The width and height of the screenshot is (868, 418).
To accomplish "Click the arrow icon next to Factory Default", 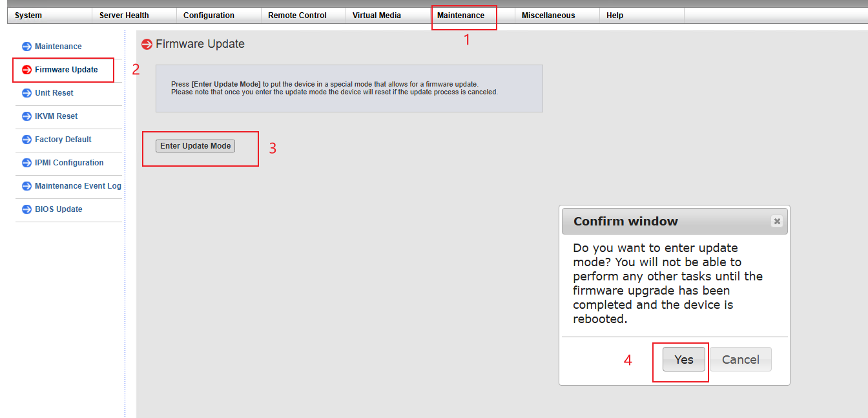I will click(x=26, y=140).
